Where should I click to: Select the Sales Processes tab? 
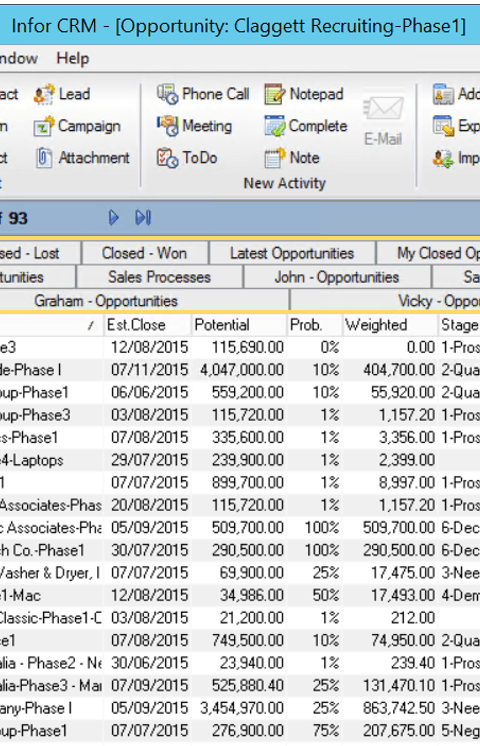pyautogui.click(x=159, y=277)
